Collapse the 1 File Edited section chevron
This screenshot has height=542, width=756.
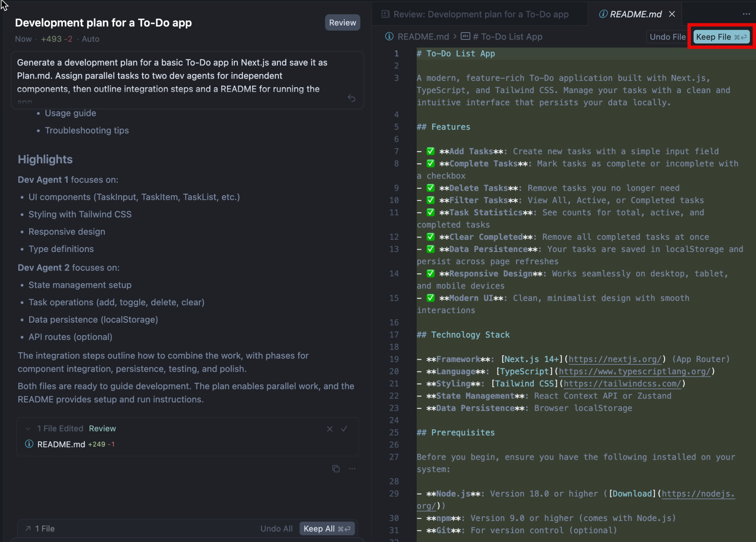pos(28,429)
